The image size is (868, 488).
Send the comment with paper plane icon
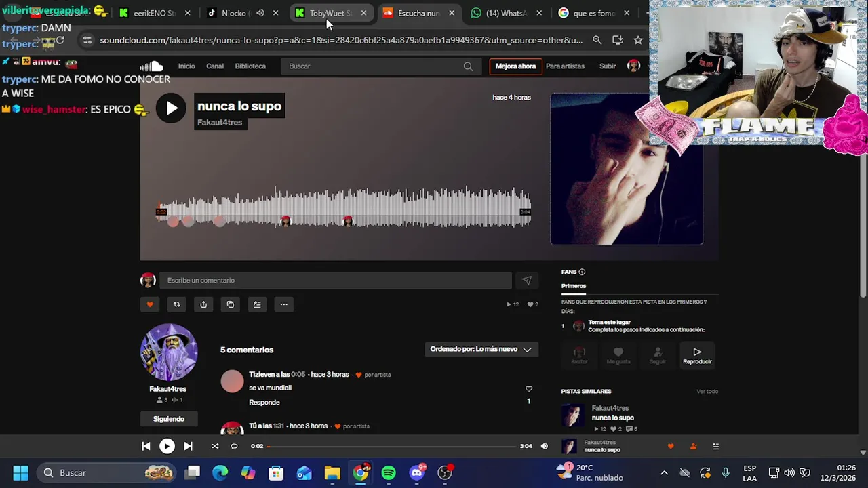(x=527, y=281)
